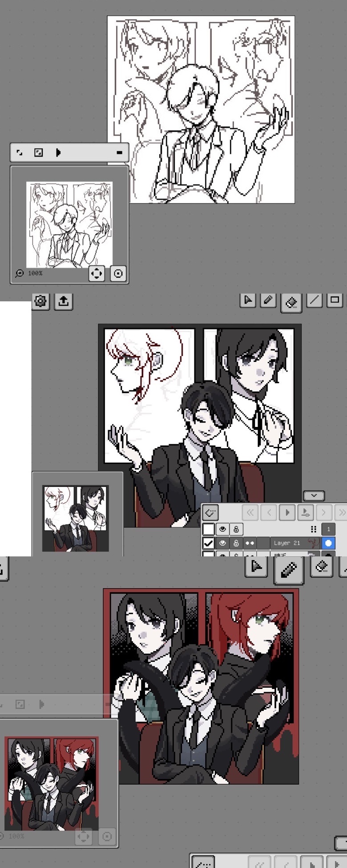Click the blue cel of Layer 21
Screen dimensions: 347x868
328,543
